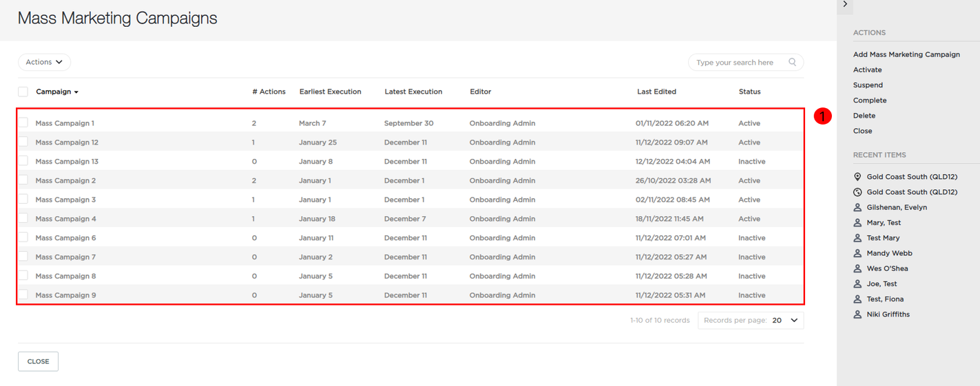Open Wes O'Shea person record
This screenshot has height=386, width=980.
[880, 268]
